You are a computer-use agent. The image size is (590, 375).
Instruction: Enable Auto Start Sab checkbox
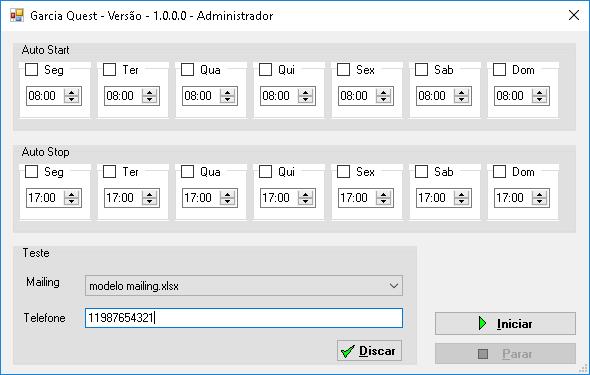(421, 70)
